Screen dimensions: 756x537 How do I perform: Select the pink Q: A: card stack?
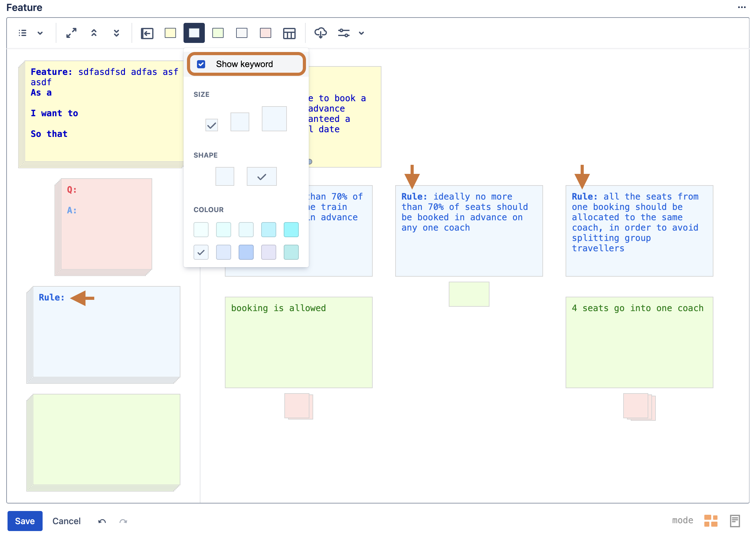pyautogui.click(x=103, y=227)
